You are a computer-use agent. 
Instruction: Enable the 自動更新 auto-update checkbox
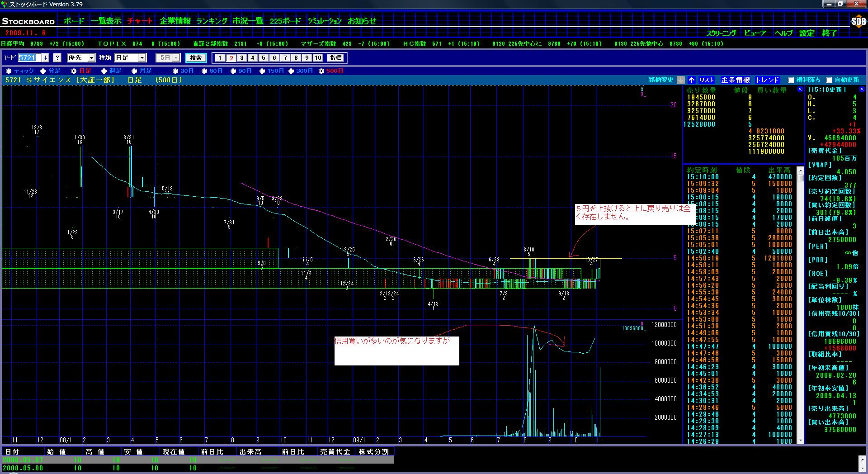pyautogui.click(x=829, y=81)
